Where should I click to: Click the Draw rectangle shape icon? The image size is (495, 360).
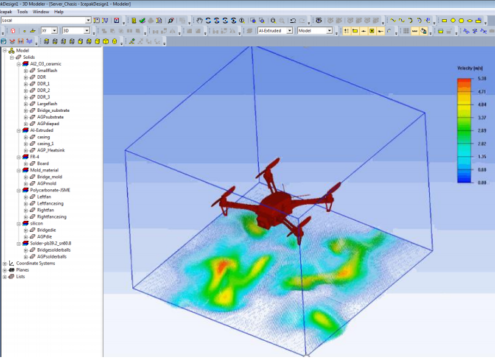(x=444, y=21)
